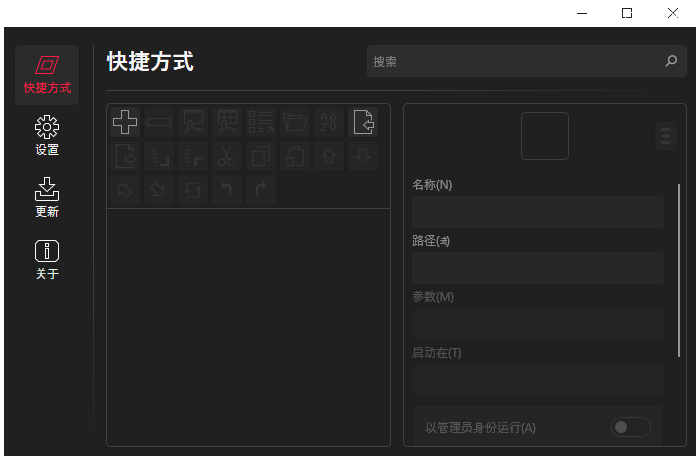Viewport: 700px width, 457px height.
Task: Click the 路径 input field
Action: tap(538, 268)
